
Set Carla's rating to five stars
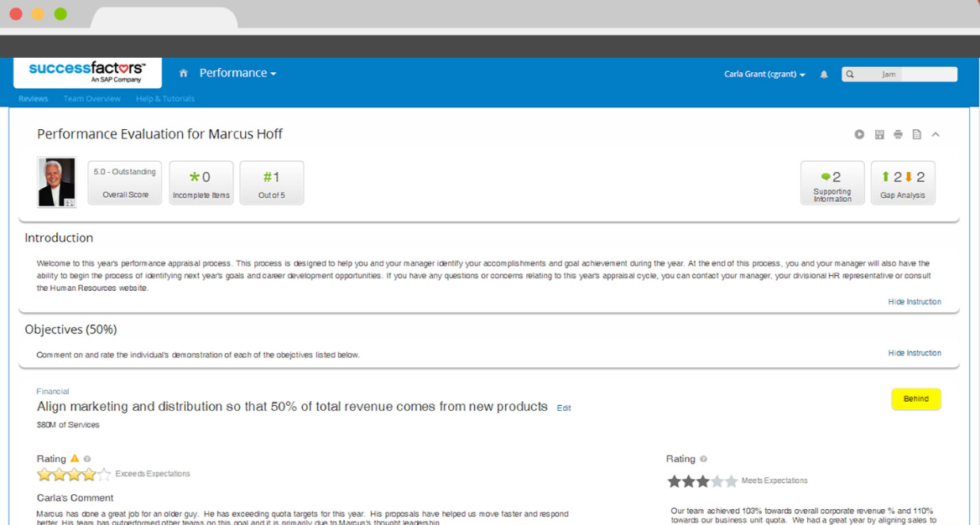point(104,473)
